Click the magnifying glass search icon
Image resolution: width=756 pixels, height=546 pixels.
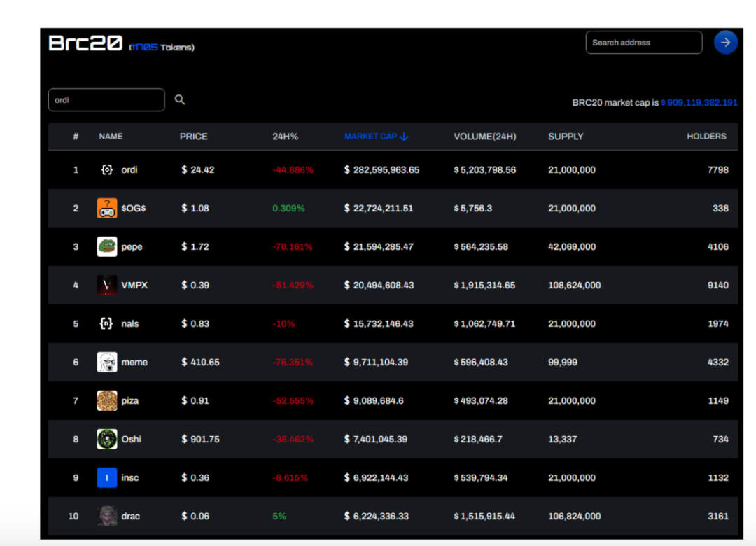click(x=180, y=100)
